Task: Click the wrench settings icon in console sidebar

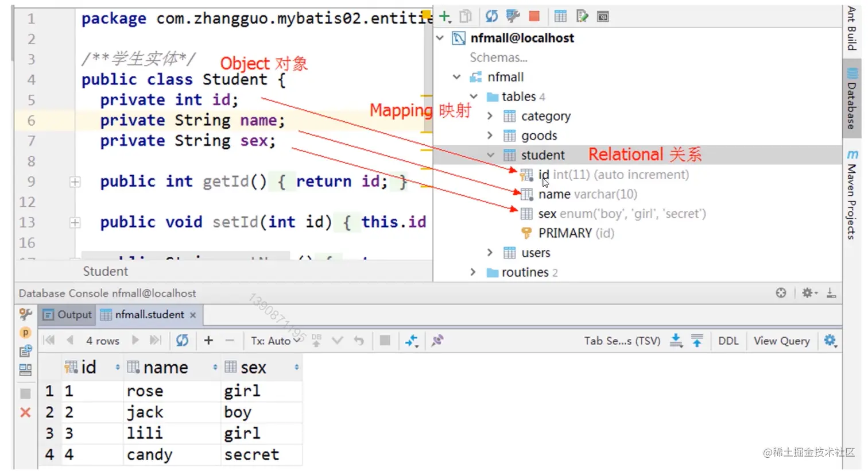Action: [25, 314]
